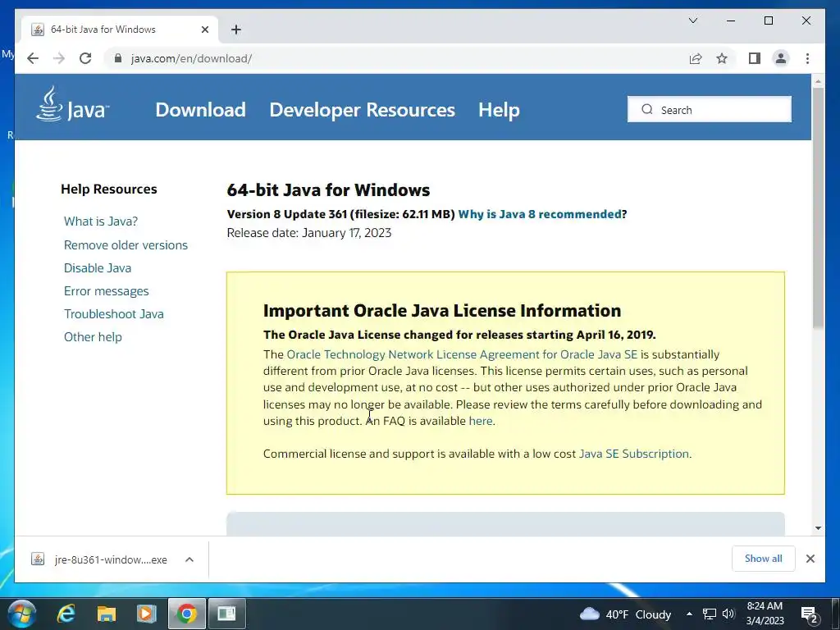Click the taskbar app next to Chrome

226,614
